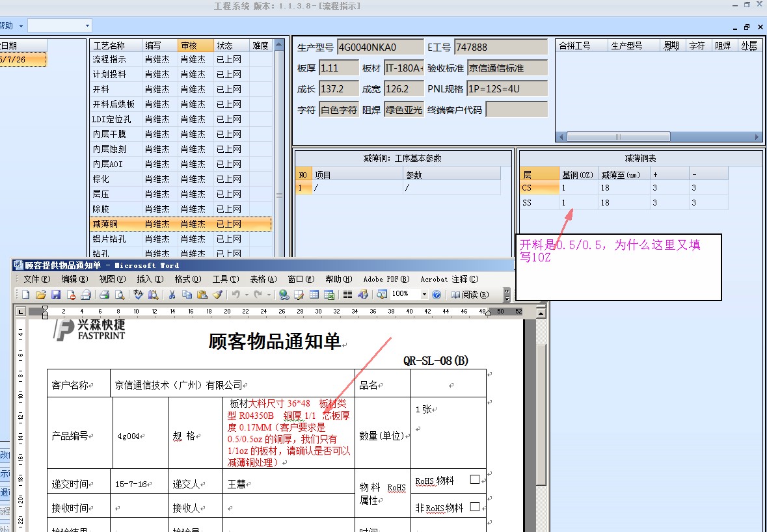Expand the Redo history dropdown arrow
The height and width of the screenshot is (532, 767).
[269, 295]
